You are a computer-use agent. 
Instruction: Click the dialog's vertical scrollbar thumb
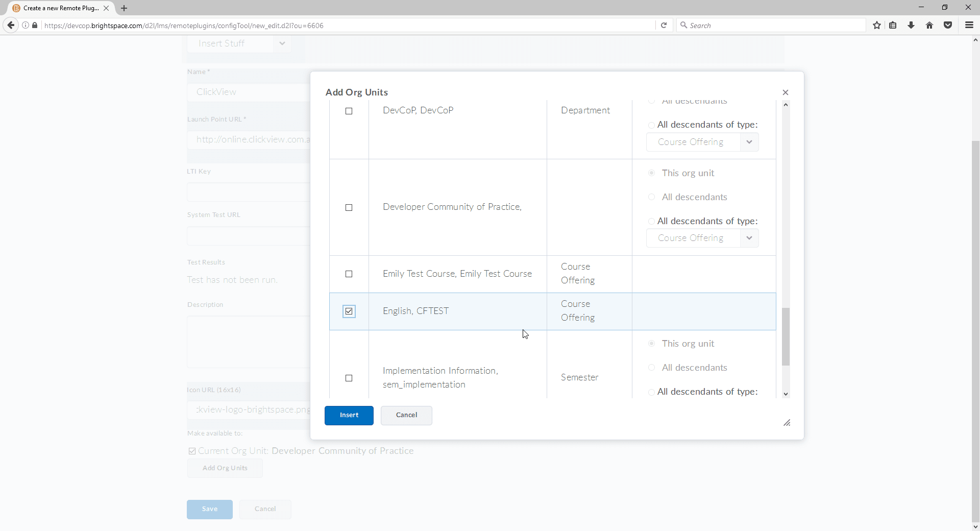pos(786,336)
